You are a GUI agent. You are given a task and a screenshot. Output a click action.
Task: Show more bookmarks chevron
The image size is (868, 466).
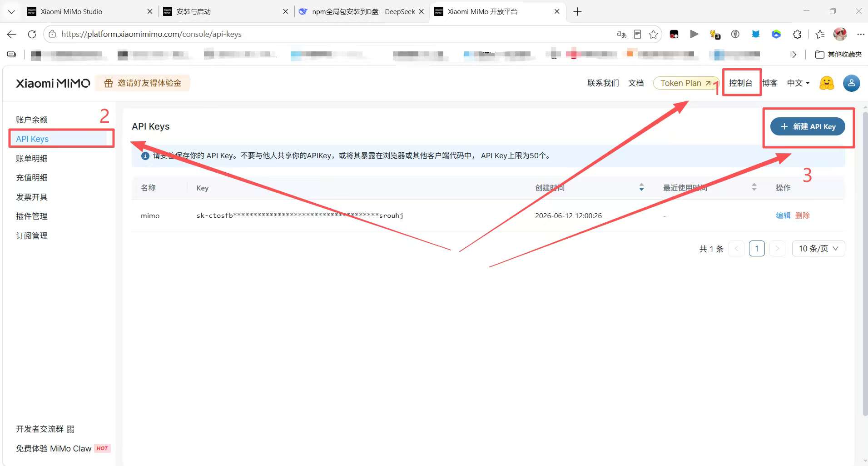(x=794, y=55)
